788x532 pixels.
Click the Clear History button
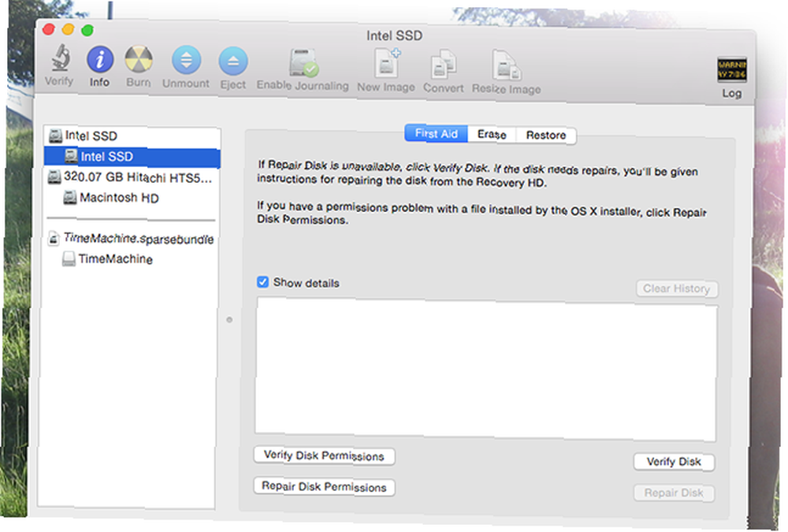pos(677,288)
